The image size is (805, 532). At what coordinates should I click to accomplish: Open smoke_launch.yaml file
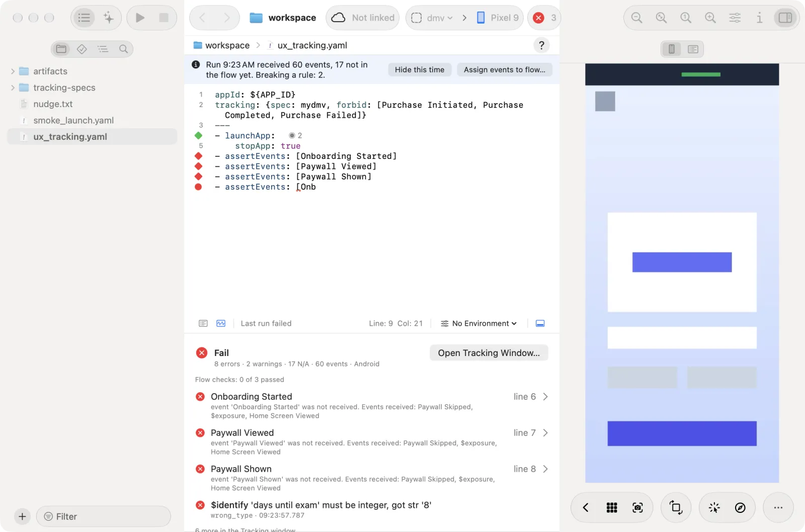[92, 120]
